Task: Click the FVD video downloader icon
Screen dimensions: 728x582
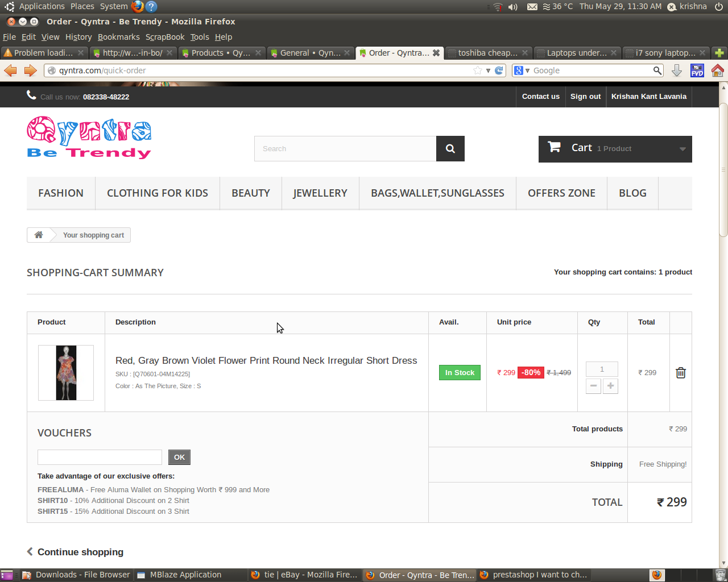Action: click(697, 70)
